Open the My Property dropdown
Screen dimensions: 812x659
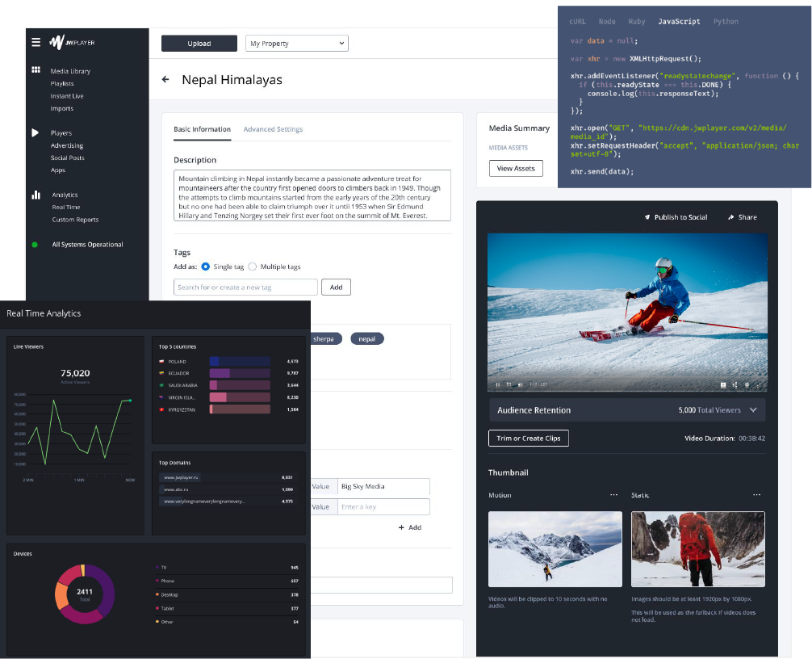(295, 43)
